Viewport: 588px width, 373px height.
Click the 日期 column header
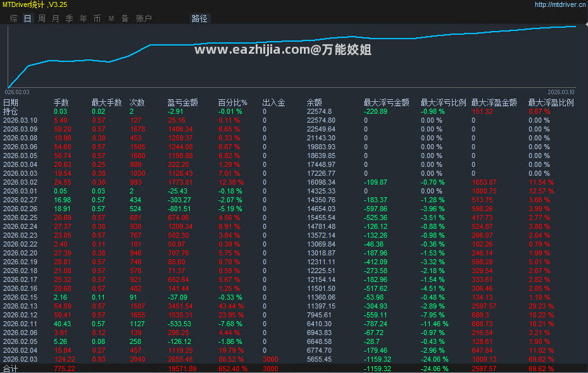(11, 102)
